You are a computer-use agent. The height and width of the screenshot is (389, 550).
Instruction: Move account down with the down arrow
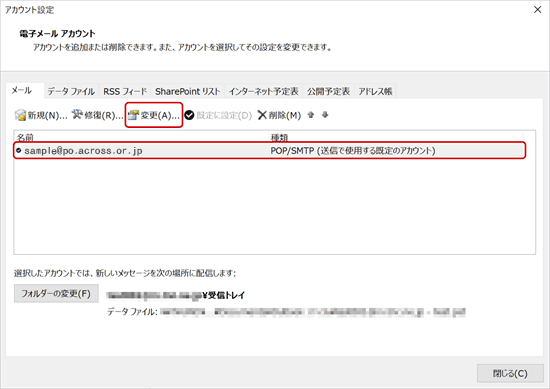pos(325,115)
